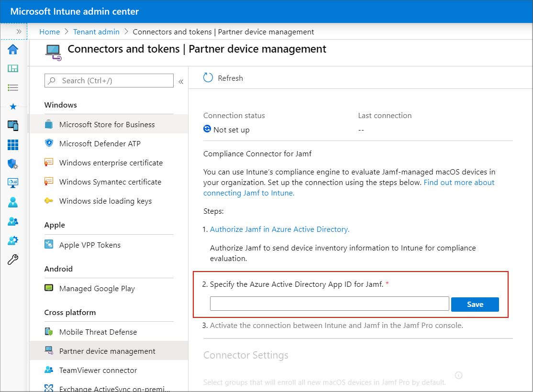Collapse the search pane with the chevron
Image resolution: width=533 pixels, height=392 pixels.
point(181,80)
